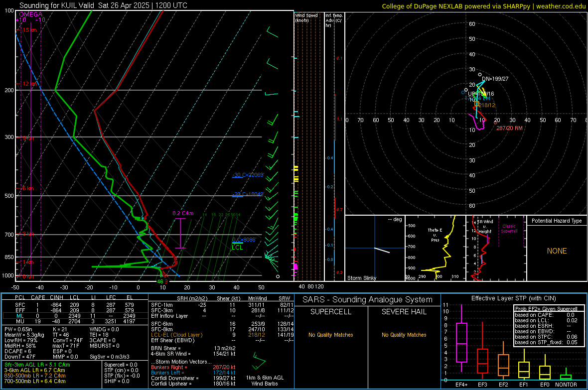Click the "DCAPE = 6" value
Image resolution: width=588 pixels, height=390 pixels.
(17, 351)
